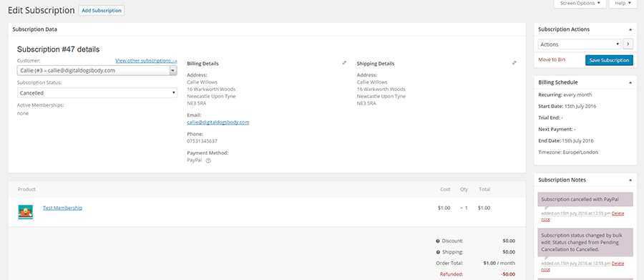The height and width of the screenshot is (280, 644).
Task: Click 'Next Payment: -' text
Action: tap(557, 129)
